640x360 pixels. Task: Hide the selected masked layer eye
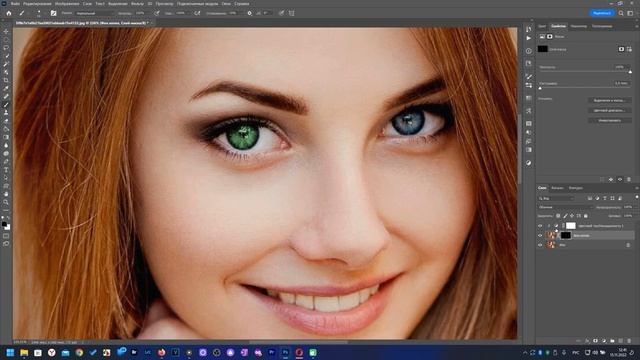click(540, 236)
